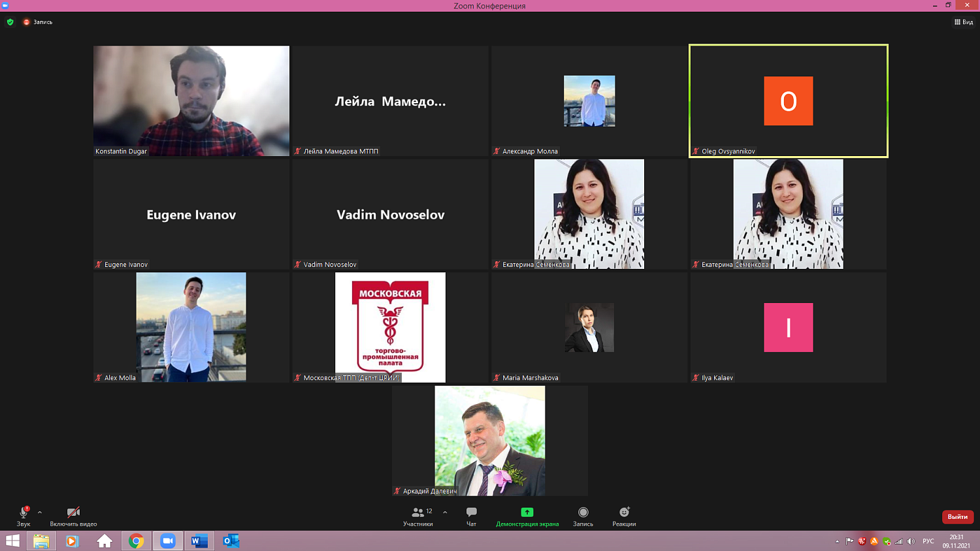Open audio options arrow next to Звук
980x551 pixels.
(x=40, y=512)
